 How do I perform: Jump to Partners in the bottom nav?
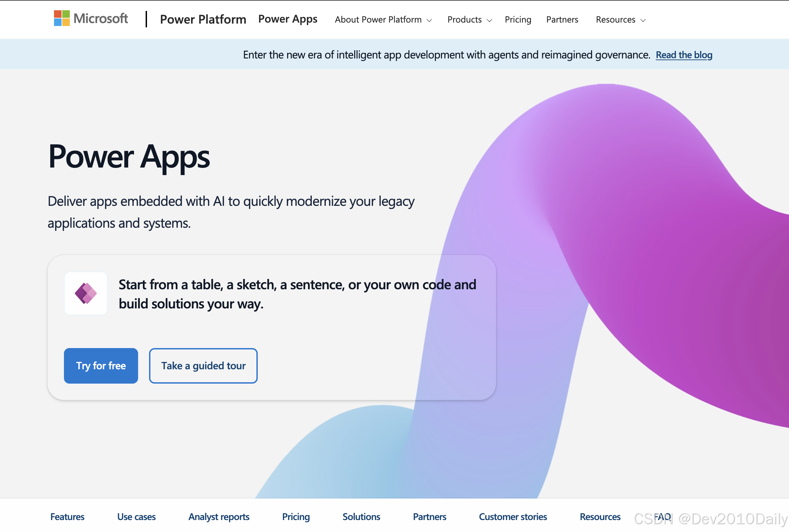tap(430, 517)
